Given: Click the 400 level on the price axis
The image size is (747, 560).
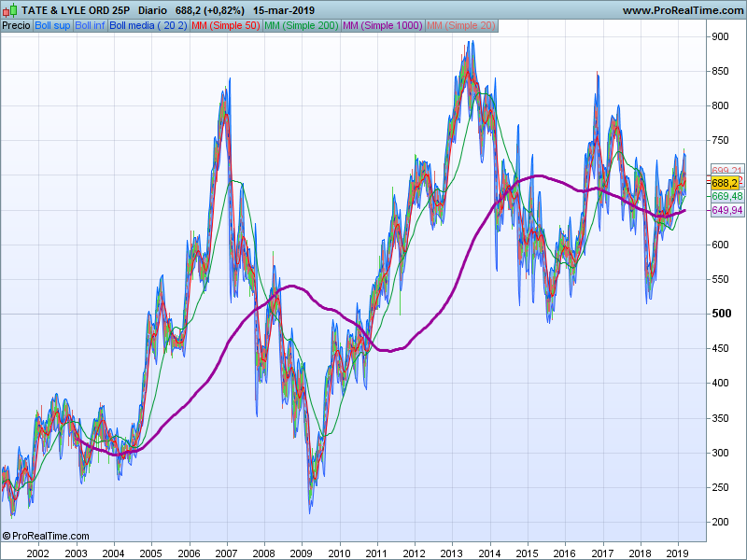Looking at the screenshot, I should [x=720, y=384].
